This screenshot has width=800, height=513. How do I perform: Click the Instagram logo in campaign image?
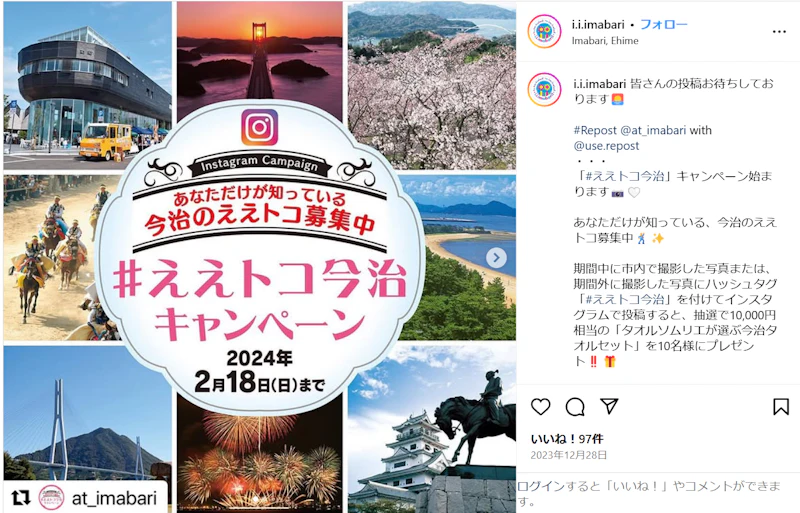pos(260,128)
